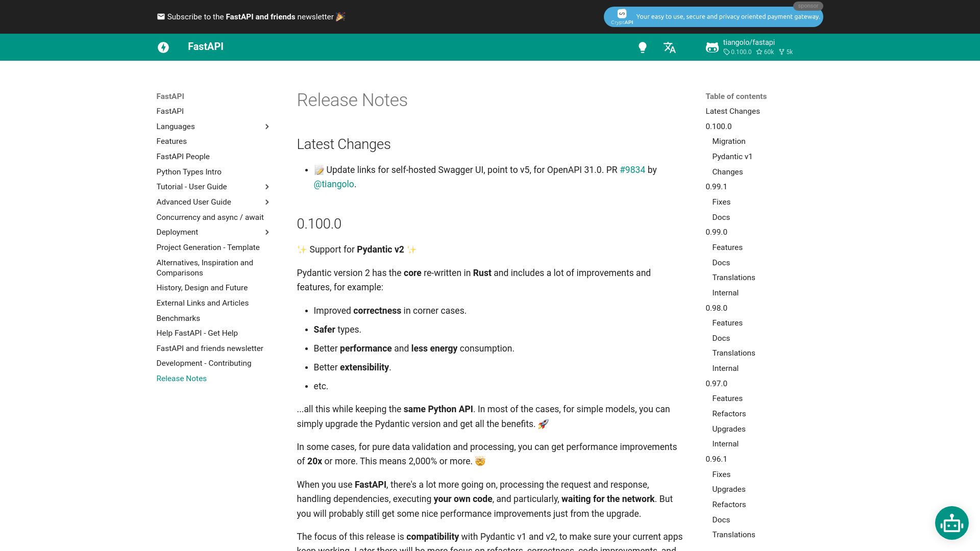
Task: Open the @tiangolo profile link
Action: [x=334, y=184]
